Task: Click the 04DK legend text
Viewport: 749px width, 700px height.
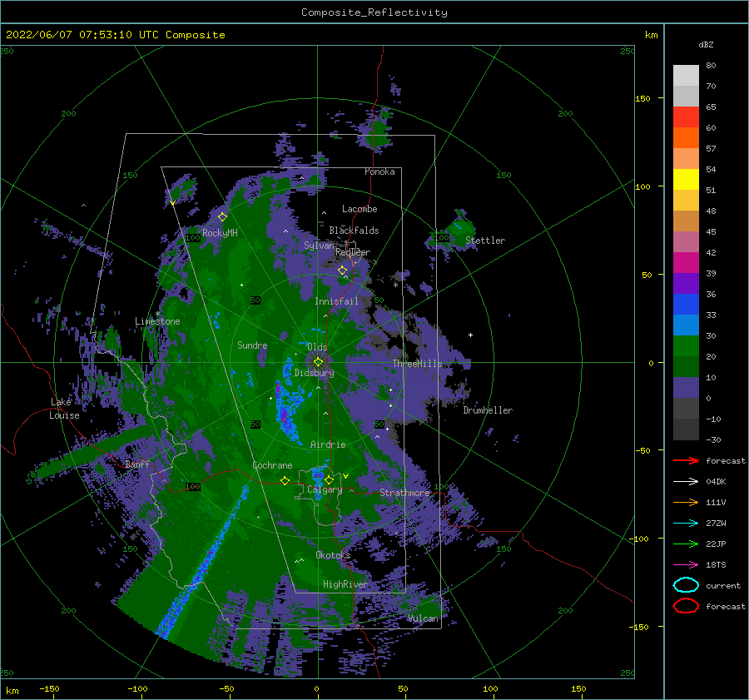Action: pos(716,481)
